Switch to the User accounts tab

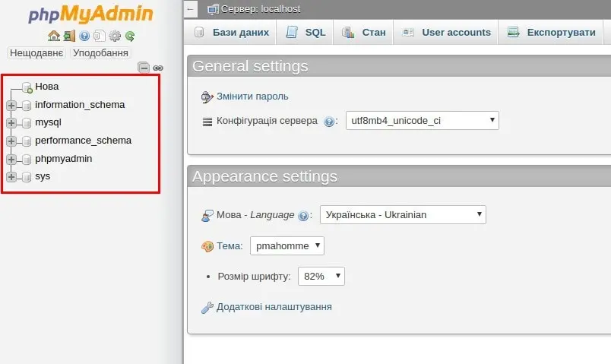coord(446,33)
